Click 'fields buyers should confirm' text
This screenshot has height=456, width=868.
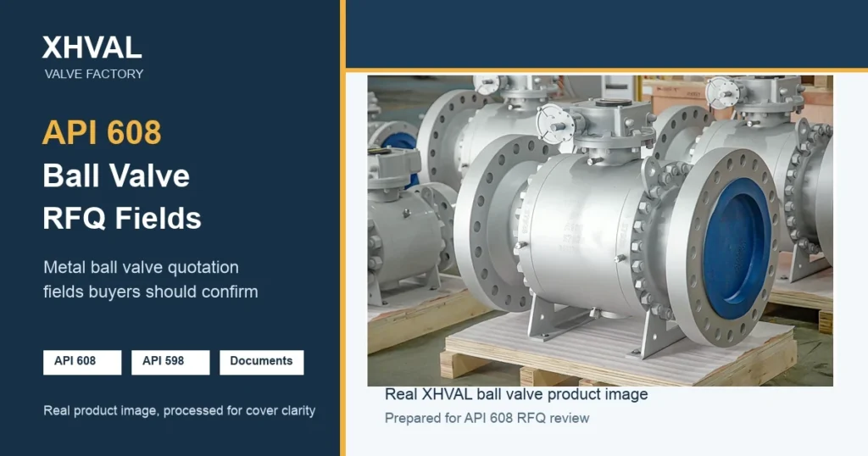click(x=151, y=292)
